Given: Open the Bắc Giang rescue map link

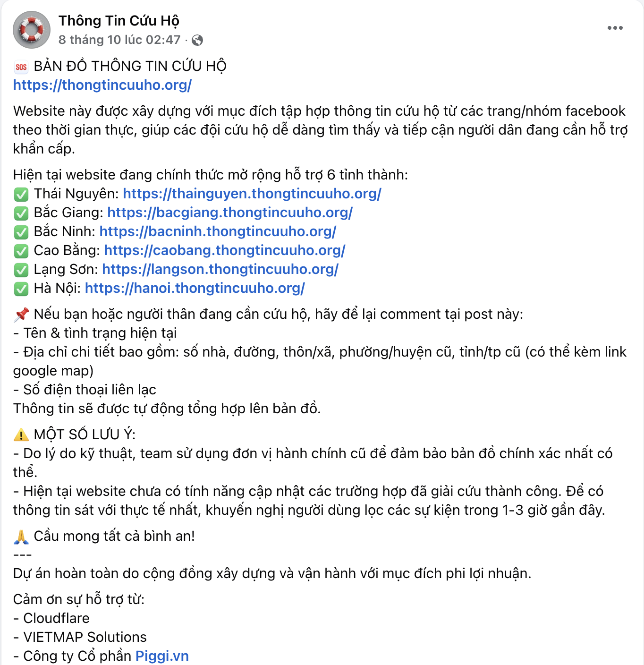Looking at the screenshot, I should tap(230, 213).
